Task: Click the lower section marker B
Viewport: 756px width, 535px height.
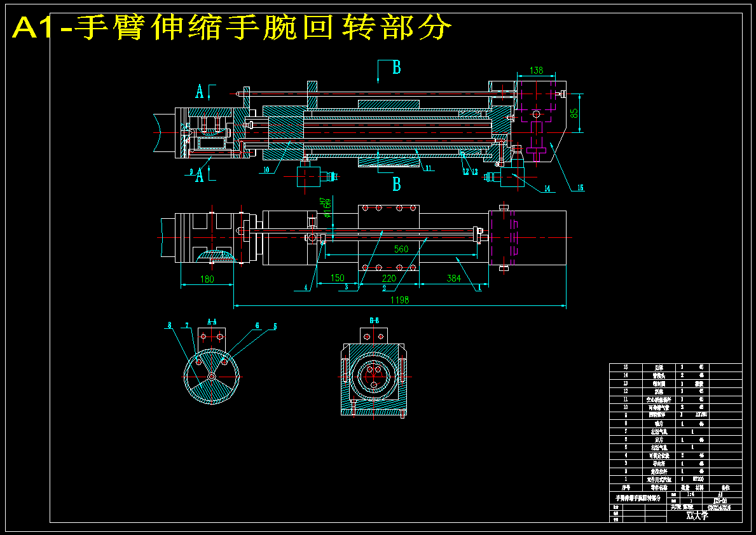Action: point(396,184)
